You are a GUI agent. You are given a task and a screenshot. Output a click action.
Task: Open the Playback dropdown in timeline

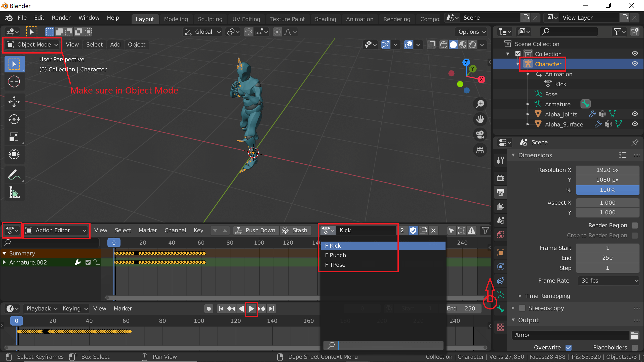pyautogui.click(x=41, y=308)
